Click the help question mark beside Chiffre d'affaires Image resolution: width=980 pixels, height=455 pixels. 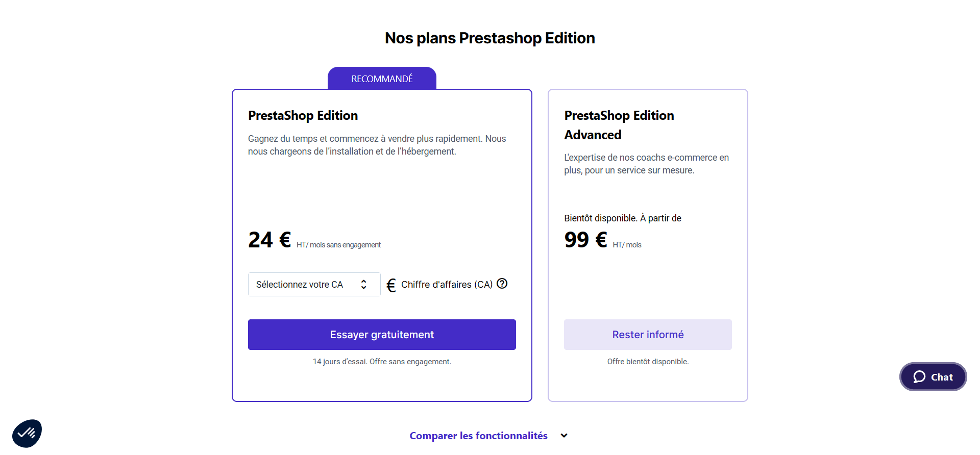[502, 284]
